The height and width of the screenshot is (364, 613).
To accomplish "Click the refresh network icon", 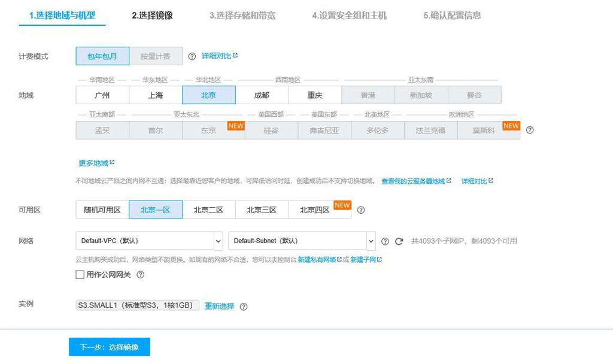I will pyautogui.click(x=399, y=241).
